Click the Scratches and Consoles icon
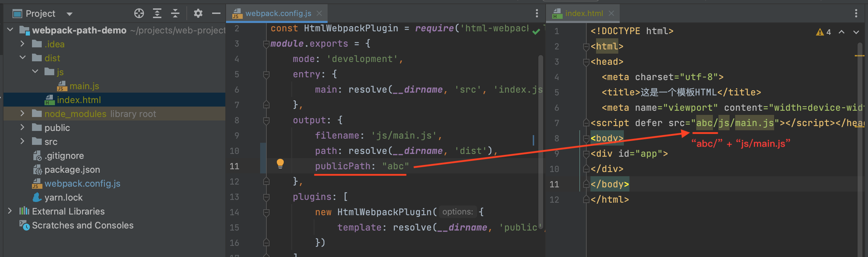 click(x=24, y=225)
